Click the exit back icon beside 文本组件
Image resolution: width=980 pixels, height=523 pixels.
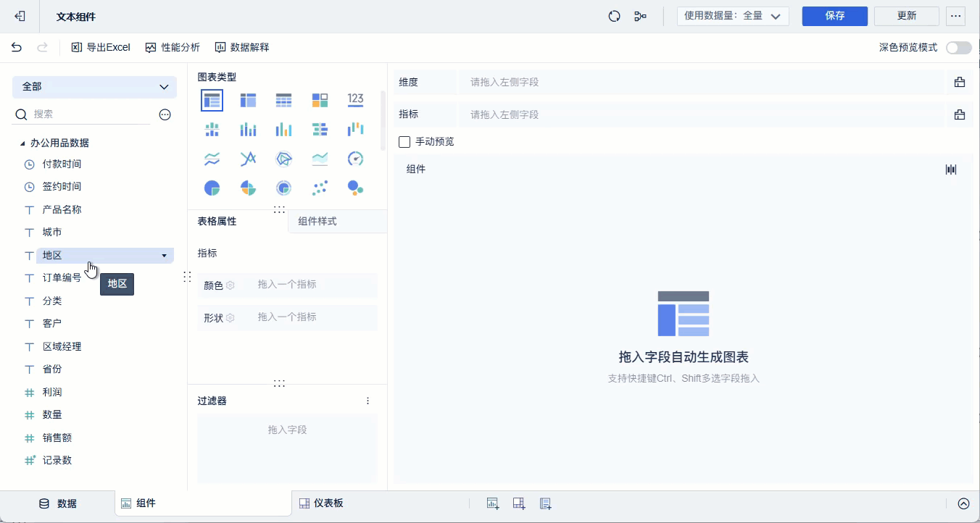pos(20,16)
